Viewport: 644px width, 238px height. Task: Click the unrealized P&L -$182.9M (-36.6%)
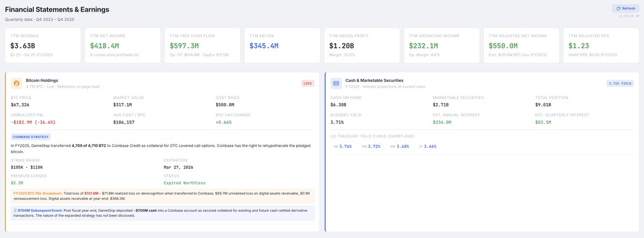(x=33, y=122)
